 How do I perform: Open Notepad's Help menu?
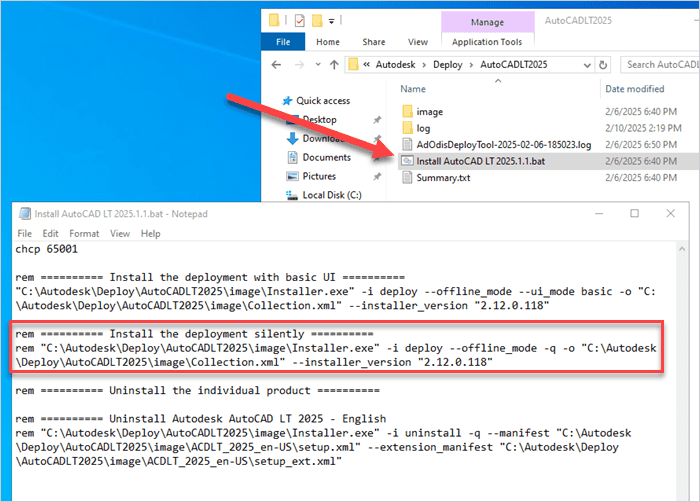pyautogui.click(x=150, y=234)
